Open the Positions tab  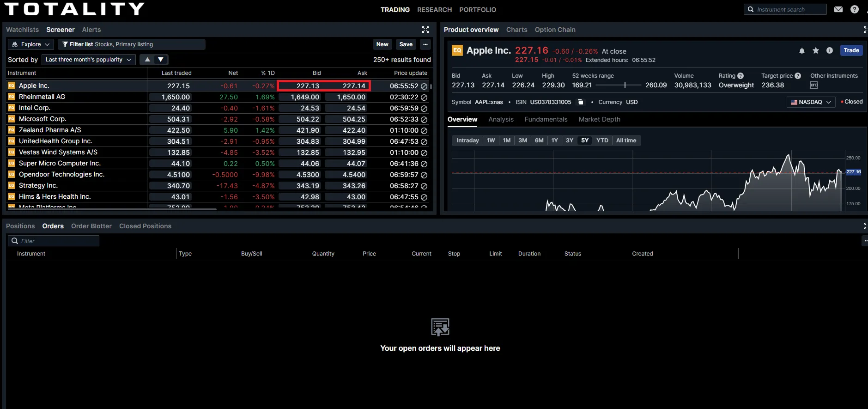(20, 226)
